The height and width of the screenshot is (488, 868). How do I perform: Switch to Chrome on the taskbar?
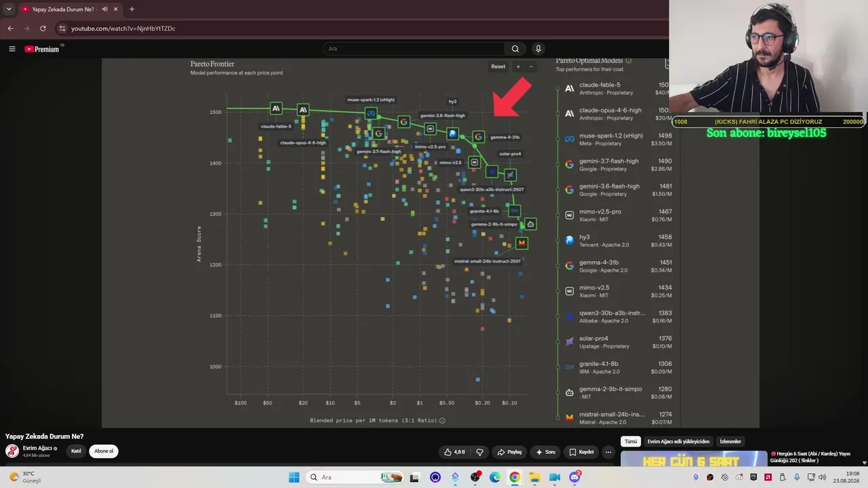click(515, 477)
